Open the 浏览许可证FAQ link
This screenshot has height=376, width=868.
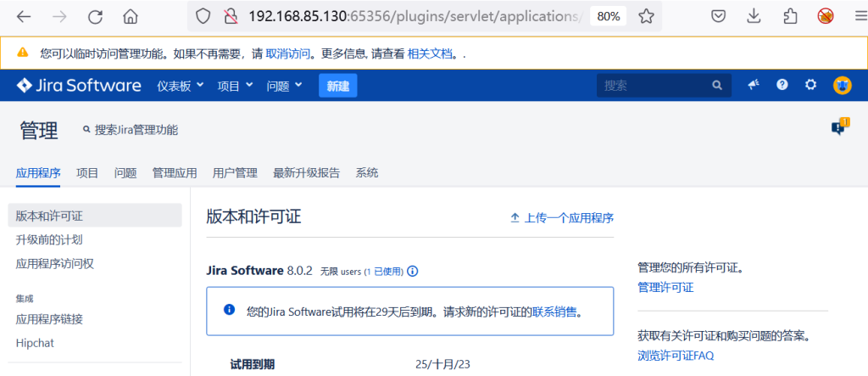pyautogui.click(x=676, y=356)
